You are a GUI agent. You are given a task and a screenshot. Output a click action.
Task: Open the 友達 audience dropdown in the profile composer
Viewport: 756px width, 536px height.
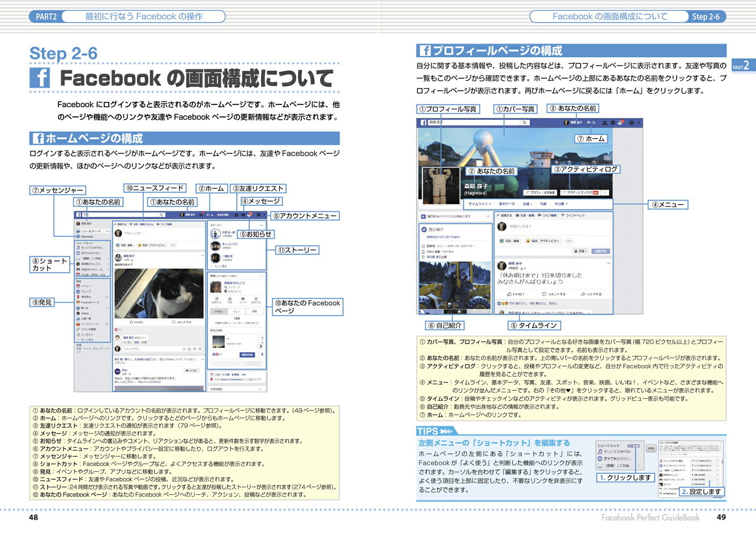581,251
